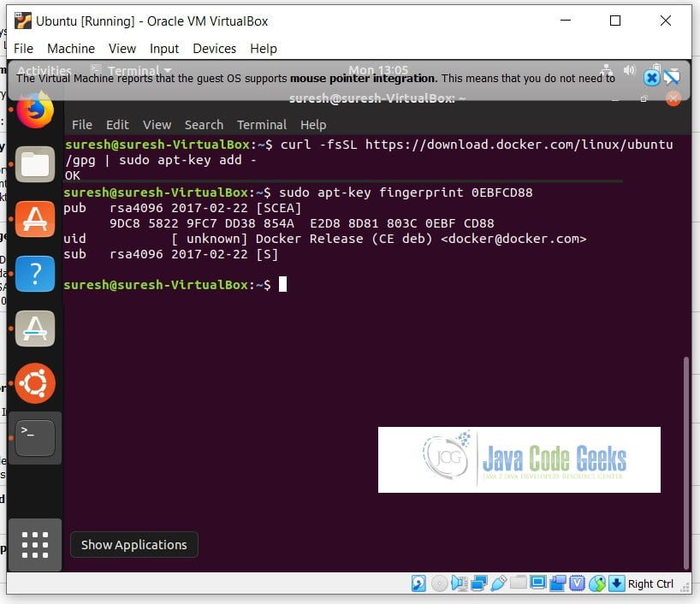Dismiss the mouse integration notification
This screenshot has width=700, height=604.
click(651, 79)
